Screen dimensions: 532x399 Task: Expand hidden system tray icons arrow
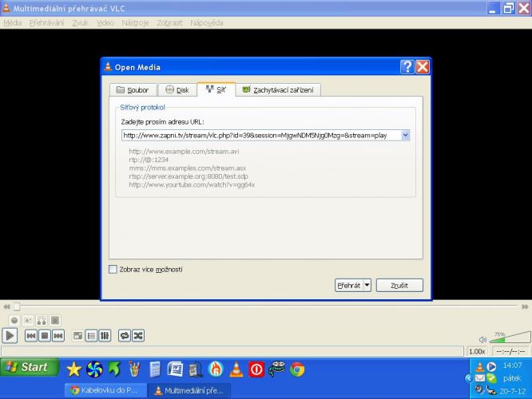469,378
